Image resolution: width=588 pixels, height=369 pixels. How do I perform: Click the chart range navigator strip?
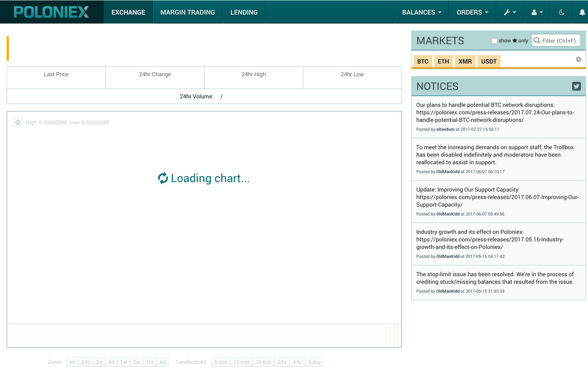pos(204,335)
